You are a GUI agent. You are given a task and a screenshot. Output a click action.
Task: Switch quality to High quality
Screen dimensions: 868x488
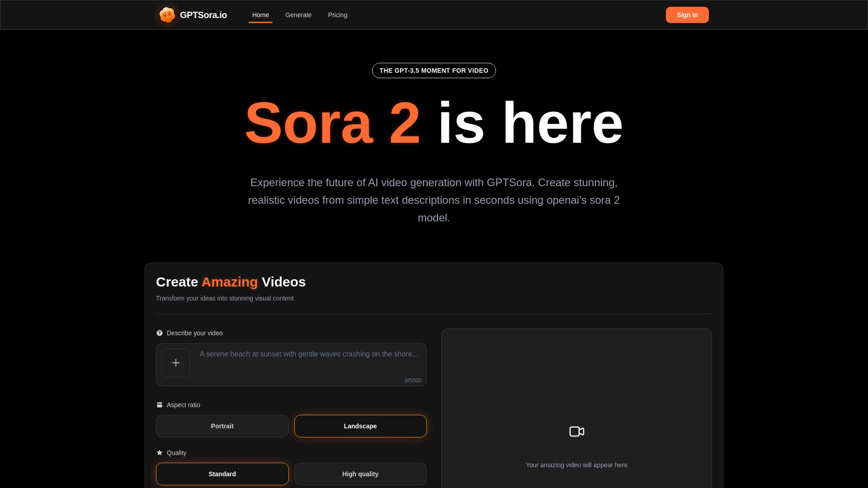pyautogui.click(x=360, y=474)
